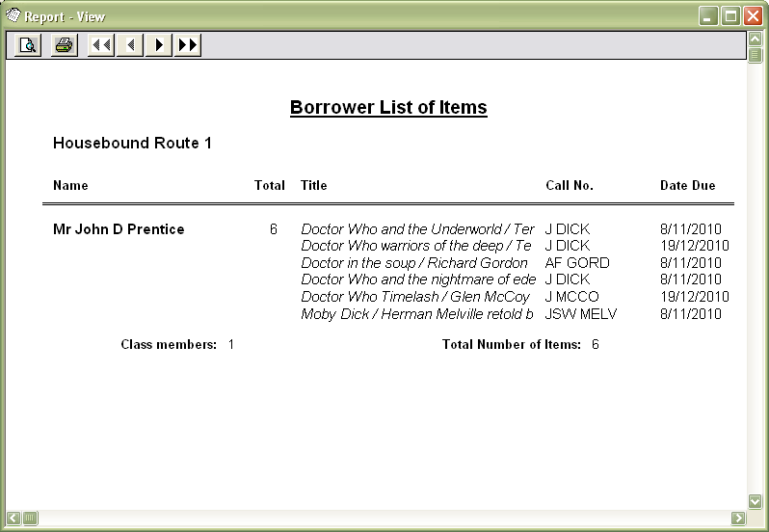769x532 pixels.
Task: Print the report with printer icon
Action: click(65, 45)
